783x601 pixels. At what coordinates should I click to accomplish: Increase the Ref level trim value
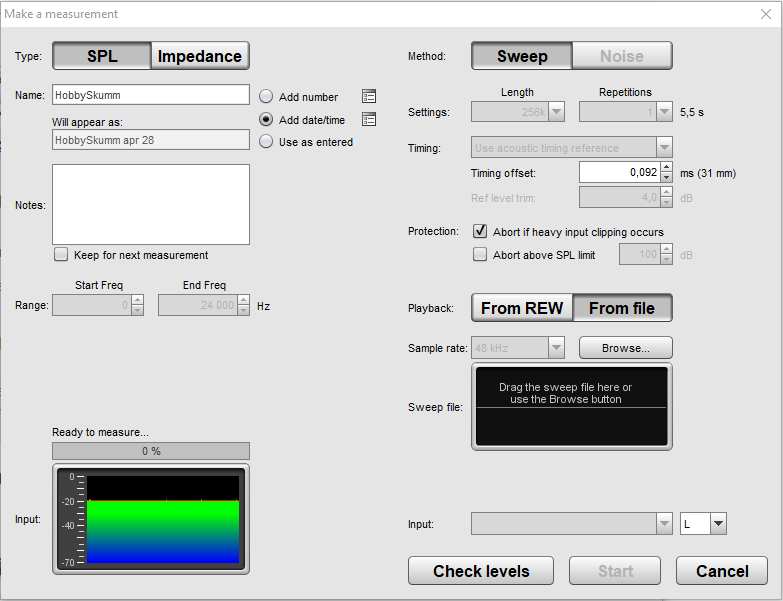point(667,192)
